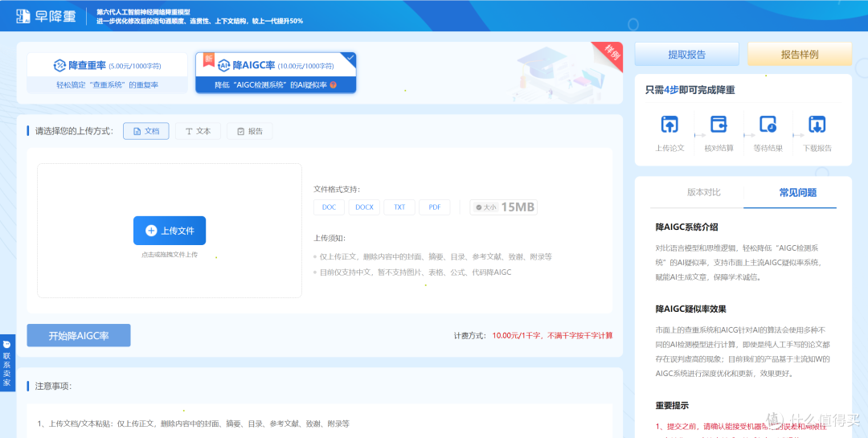The height and width of the screenshot is (438, 868).
Task: Click the DOC format tag
Action: (329, 207)
